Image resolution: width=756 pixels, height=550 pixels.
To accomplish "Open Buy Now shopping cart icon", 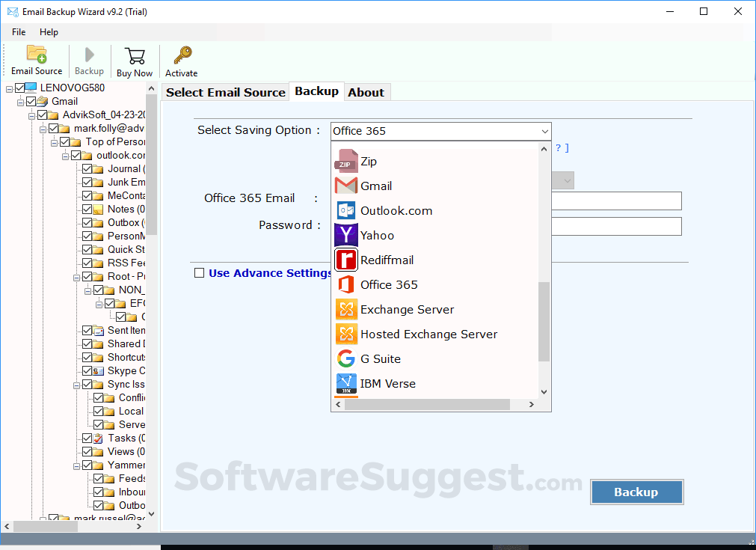I will [135, 60].
